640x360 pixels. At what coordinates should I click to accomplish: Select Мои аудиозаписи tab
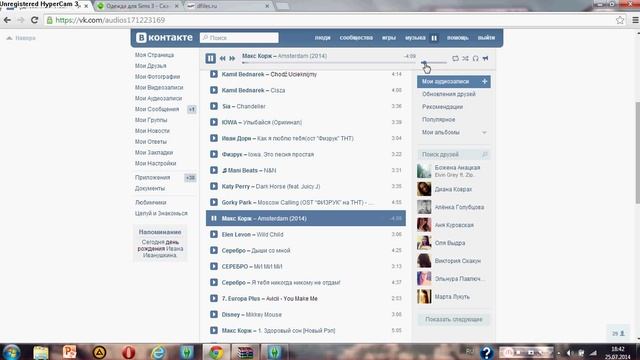[454, 82]
